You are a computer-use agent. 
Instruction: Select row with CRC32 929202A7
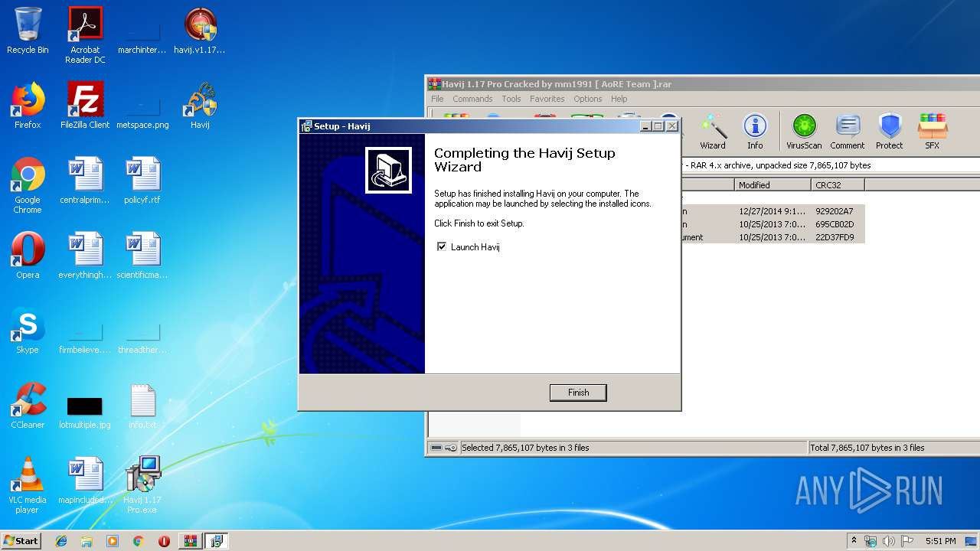click(x=773, y=211)
